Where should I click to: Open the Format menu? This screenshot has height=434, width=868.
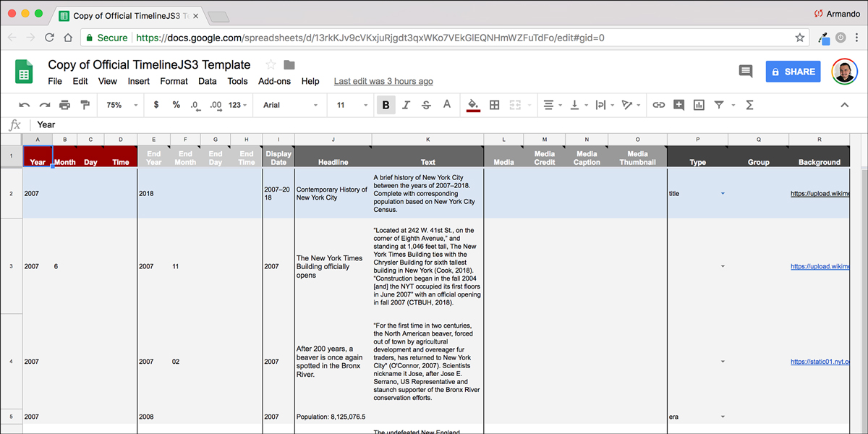click(174, 81)
